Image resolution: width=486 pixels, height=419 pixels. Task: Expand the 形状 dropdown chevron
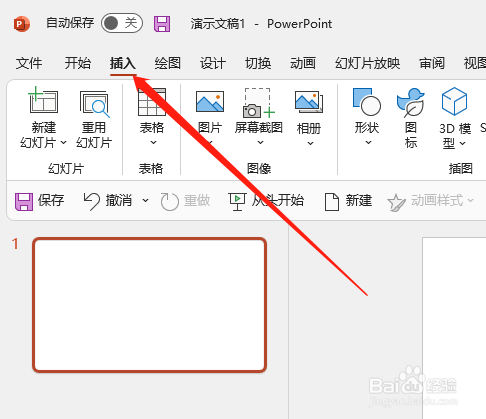tap(368, 143)
